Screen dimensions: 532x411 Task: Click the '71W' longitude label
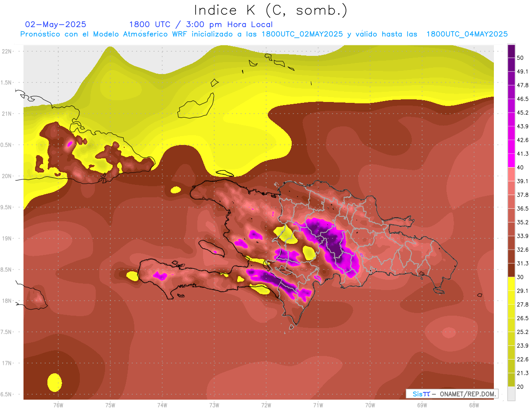coord(318,405)
